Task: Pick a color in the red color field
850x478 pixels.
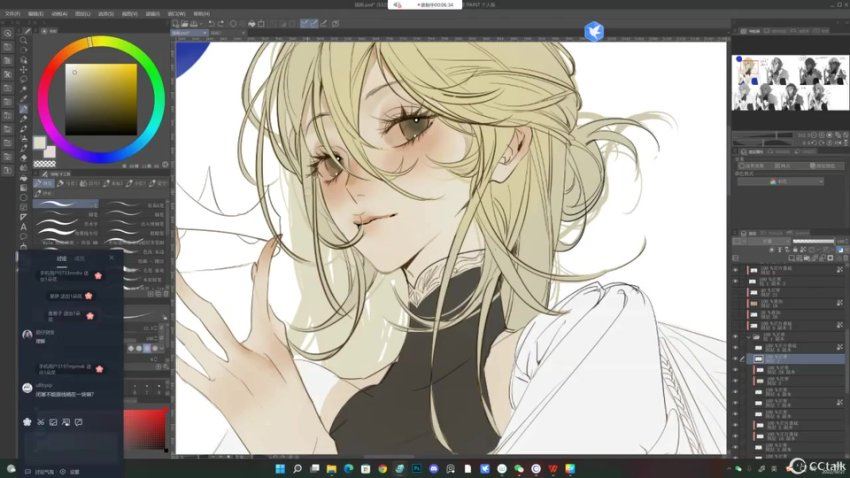Action: tap(145, 429)
